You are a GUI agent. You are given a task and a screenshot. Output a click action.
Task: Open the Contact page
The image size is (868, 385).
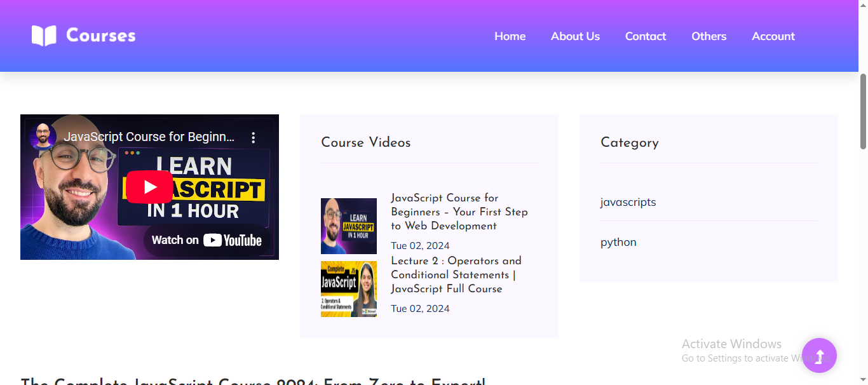tap(645, 36)
